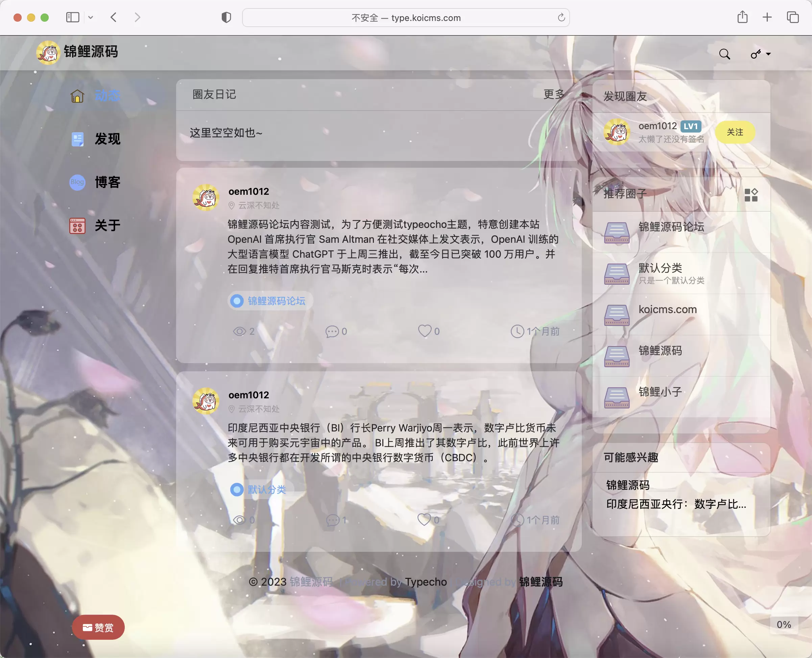Click the 赞赏 reward button
The image size is (812, 658).
(98, 628)
